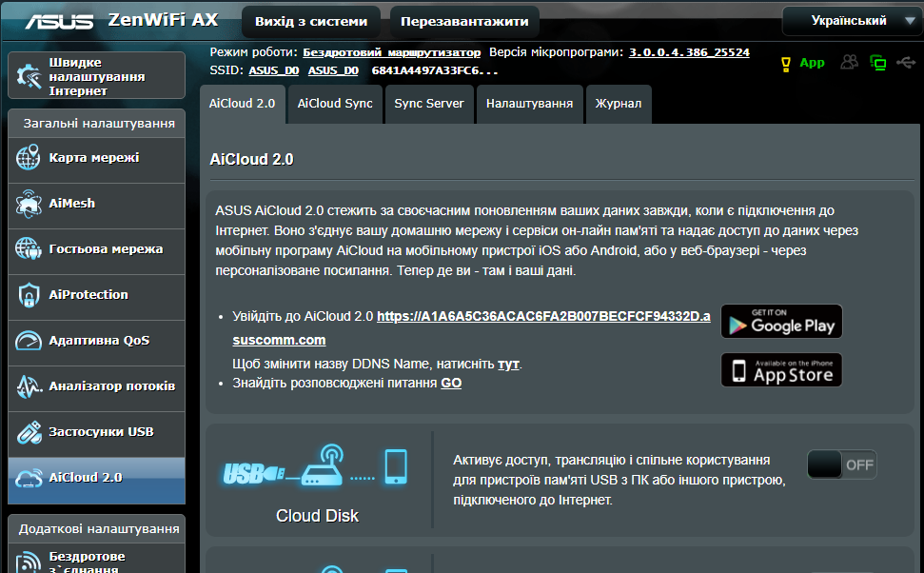Click the green network clients status icon
The height and width of the screenshot is (573, 924).
pos(878,63)
